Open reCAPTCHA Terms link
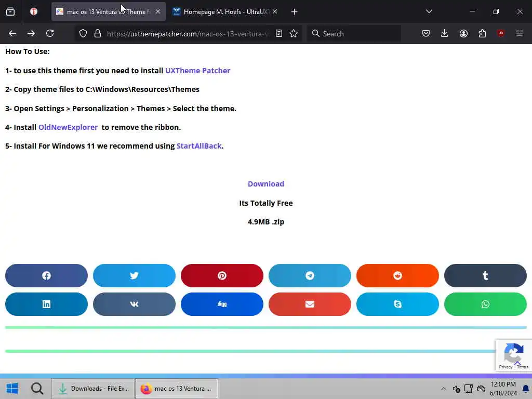Image resolution: width=532 pixels, height=399 pixels. 523,367
